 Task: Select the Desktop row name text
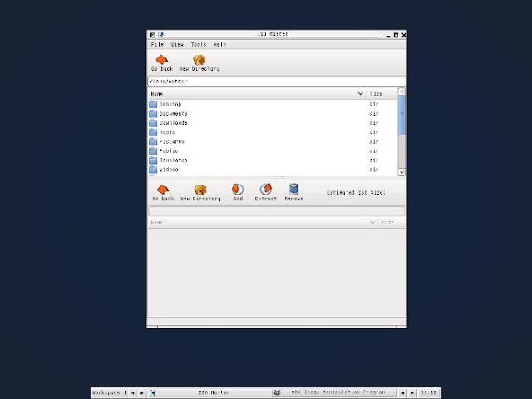click(170, 104)
